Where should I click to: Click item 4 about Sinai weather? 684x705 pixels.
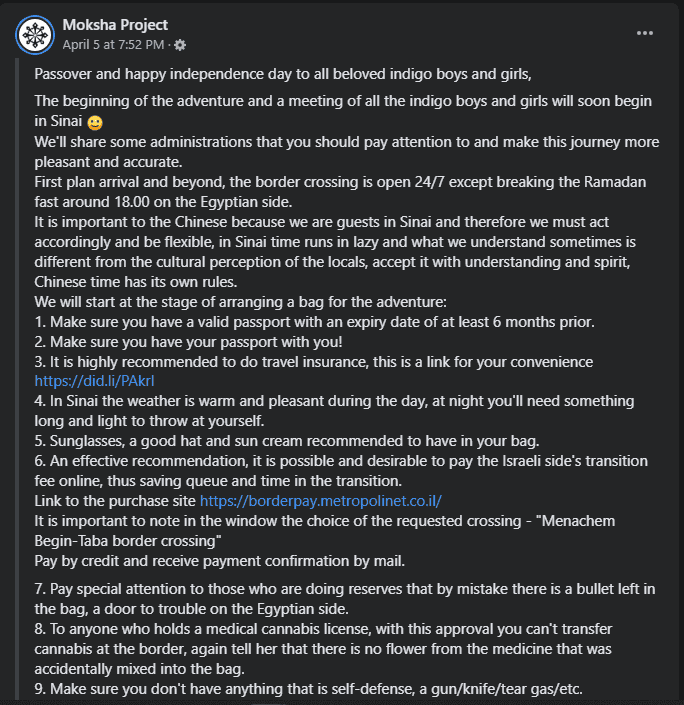click(x=330, y=401)
